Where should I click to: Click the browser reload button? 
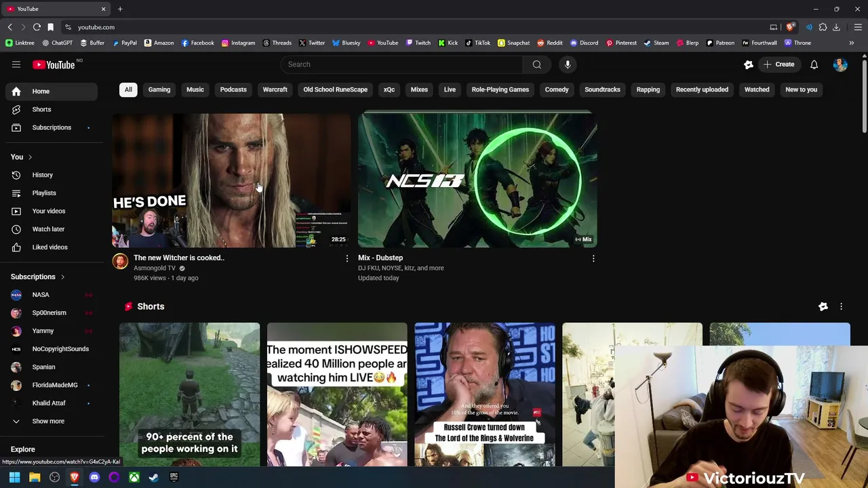coord(37,27)
